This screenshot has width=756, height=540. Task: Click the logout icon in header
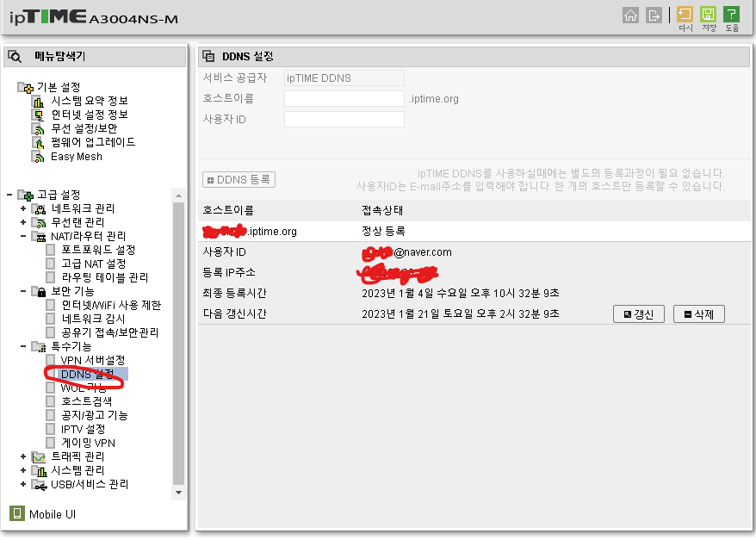click(654, 16)
